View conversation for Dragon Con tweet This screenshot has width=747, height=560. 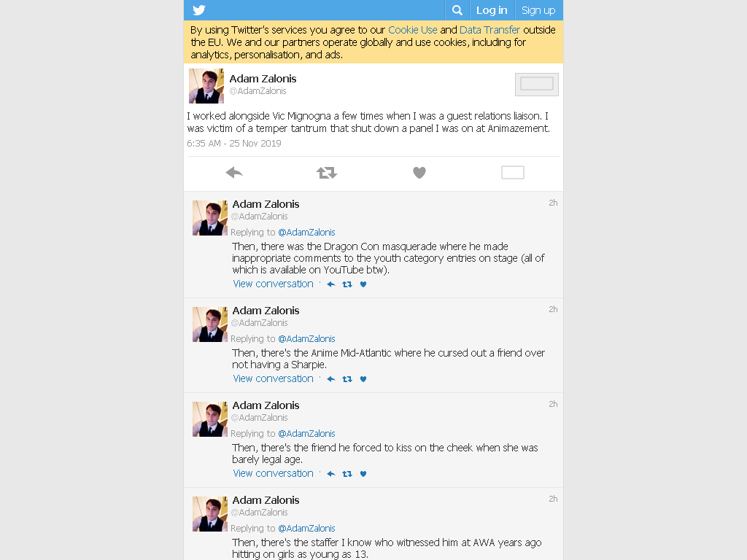click(x=274, y=284)
